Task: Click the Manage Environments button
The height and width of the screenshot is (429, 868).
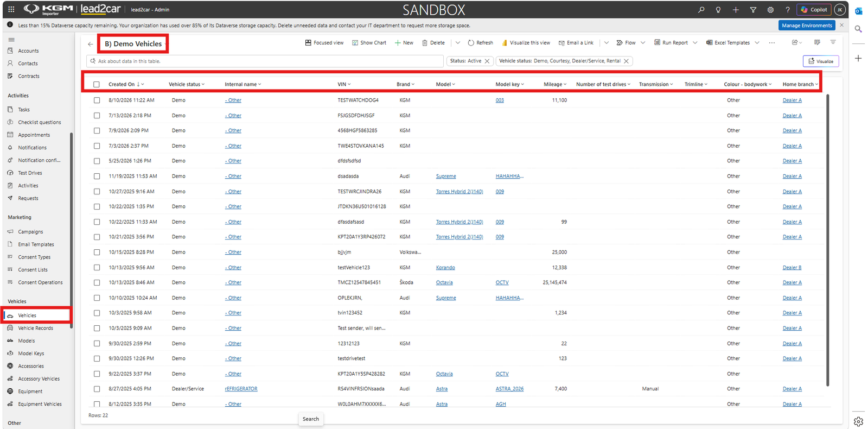Action: 807,25
